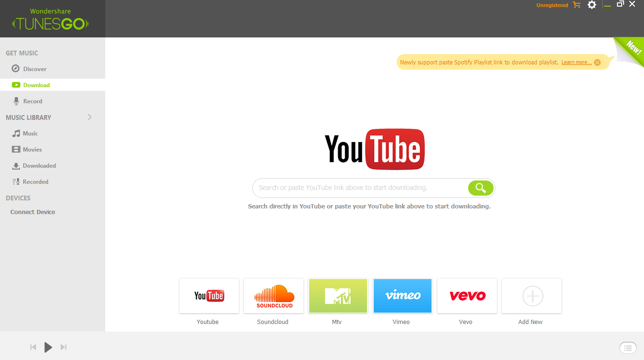Click the Soundcloud label under tile

pos(273,322)
